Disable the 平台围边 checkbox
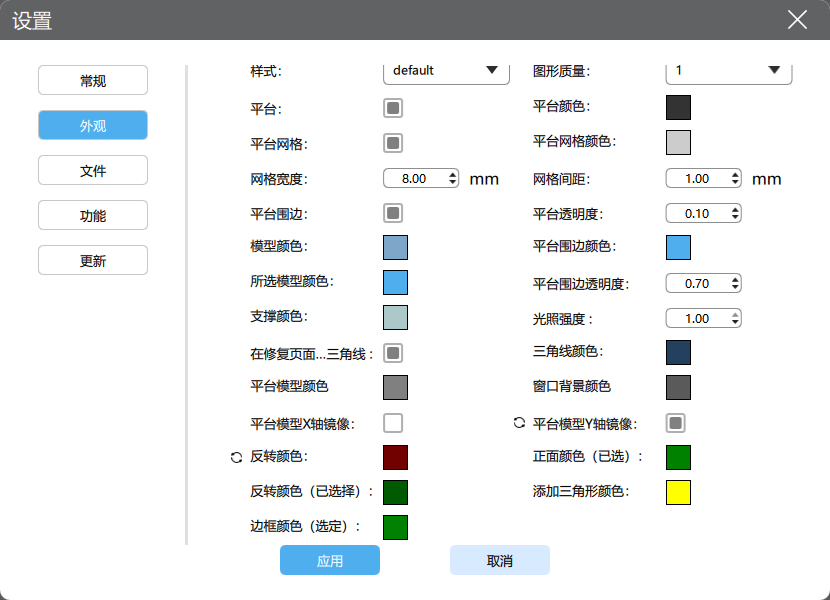The height and width of the screenshot is (600, 830). pyautogui.click(x=393, y=213)
